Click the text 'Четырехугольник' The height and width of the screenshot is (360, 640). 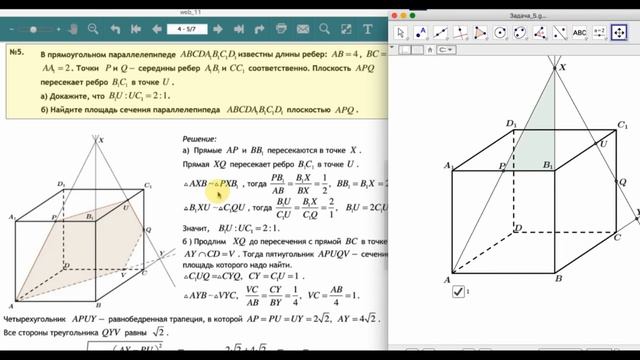coord(34,319)
